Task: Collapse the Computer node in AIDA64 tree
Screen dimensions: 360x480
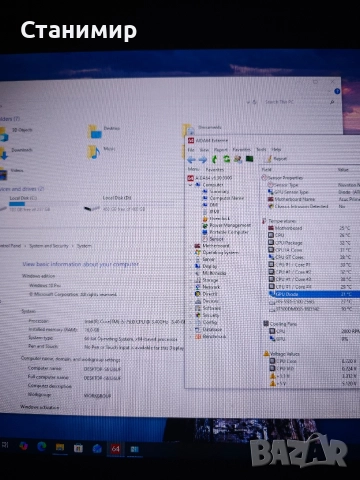Action: (191, 185)
